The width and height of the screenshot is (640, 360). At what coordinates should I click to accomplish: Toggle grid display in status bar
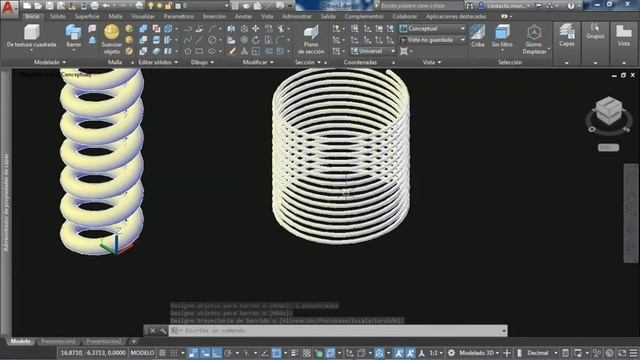(x=162, y=353)
